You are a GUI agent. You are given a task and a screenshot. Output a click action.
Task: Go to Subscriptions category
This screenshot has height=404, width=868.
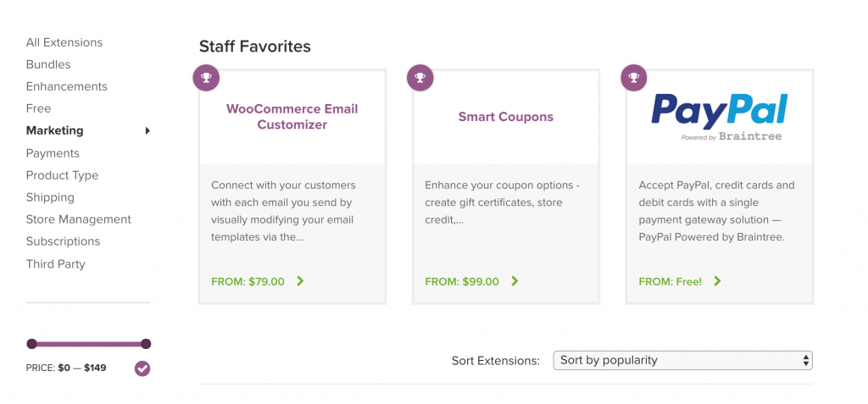click(63, 241)
